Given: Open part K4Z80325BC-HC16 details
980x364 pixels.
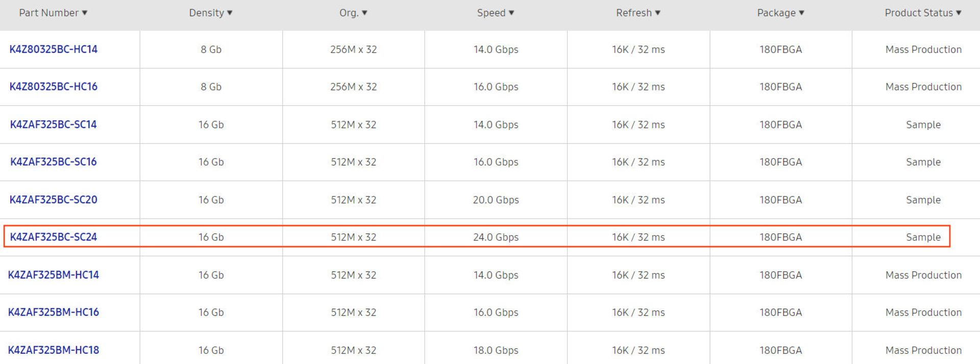Looking at the screenshot, I should tap(54, 87).
